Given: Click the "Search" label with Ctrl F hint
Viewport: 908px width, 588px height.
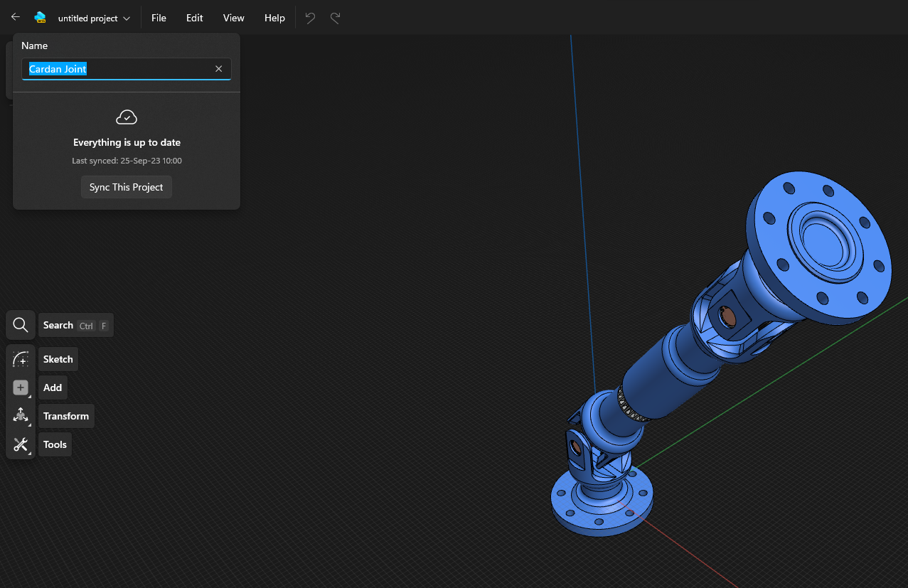Looking at the screenshot, I should tap(75, 326).
